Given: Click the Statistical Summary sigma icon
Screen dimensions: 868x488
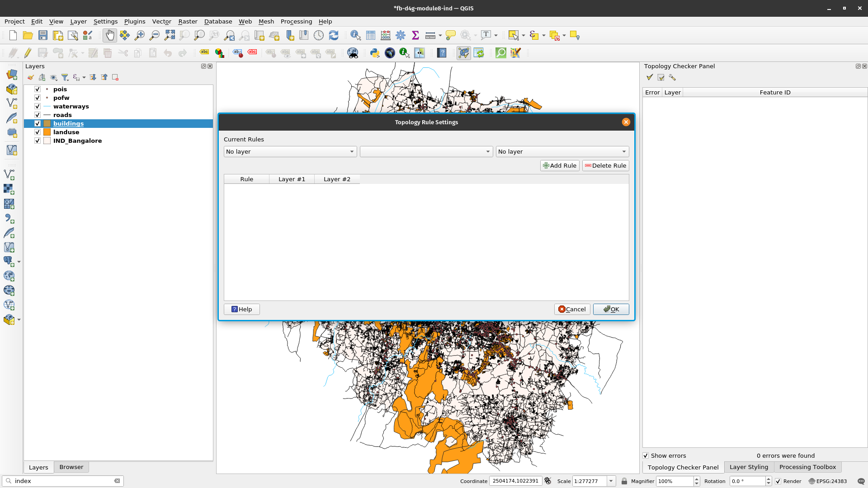Looking at the screenshot, I should 415,35.
